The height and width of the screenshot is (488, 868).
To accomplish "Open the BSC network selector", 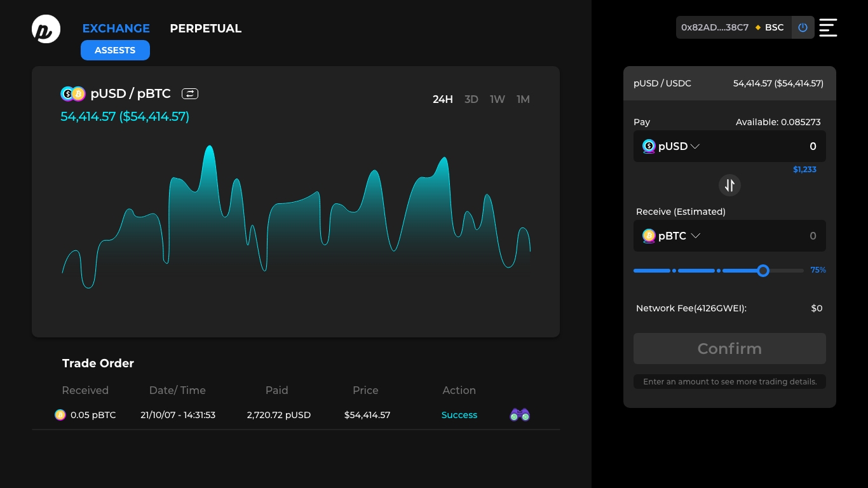I will coord(770,28).
